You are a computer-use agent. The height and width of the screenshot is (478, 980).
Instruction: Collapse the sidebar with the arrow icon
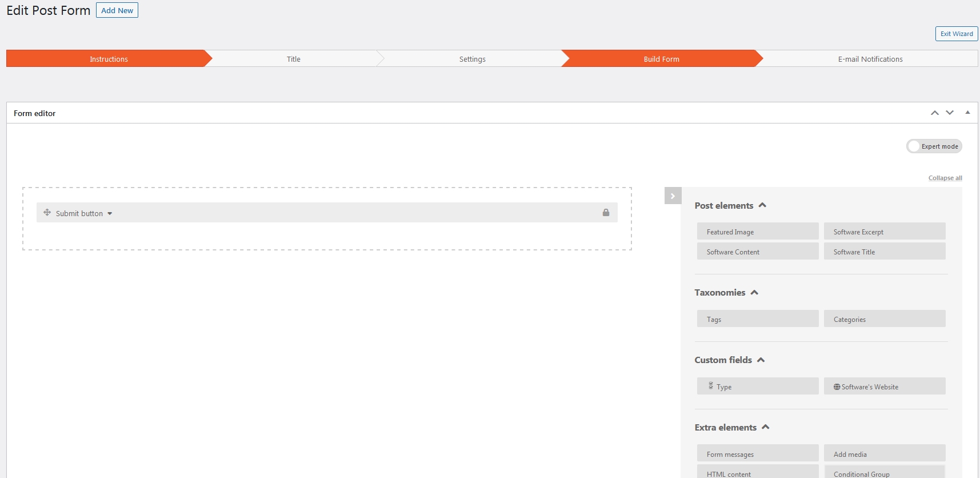tap(673, 196)
